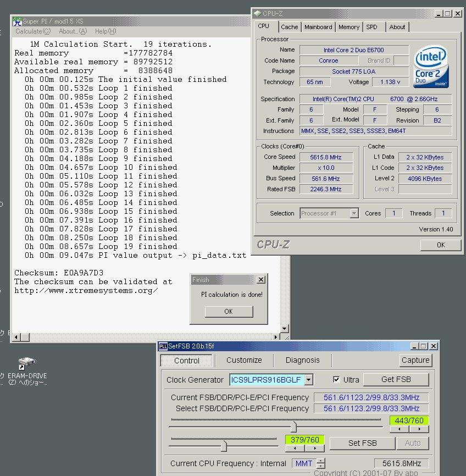The height and width of the screenshot is (476, 466).
Task: Click right arrow under 379/760 value
Action: 315,448
